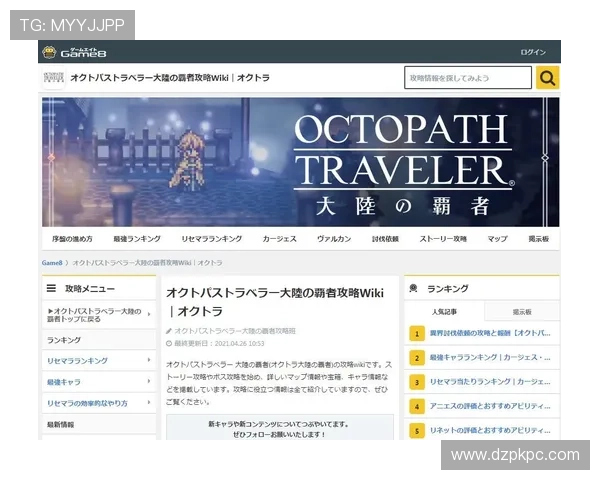Click the wiki title breadcrumb text
Image resolution: width=600 pixels, height=480 pixels.
click(147, 263)
